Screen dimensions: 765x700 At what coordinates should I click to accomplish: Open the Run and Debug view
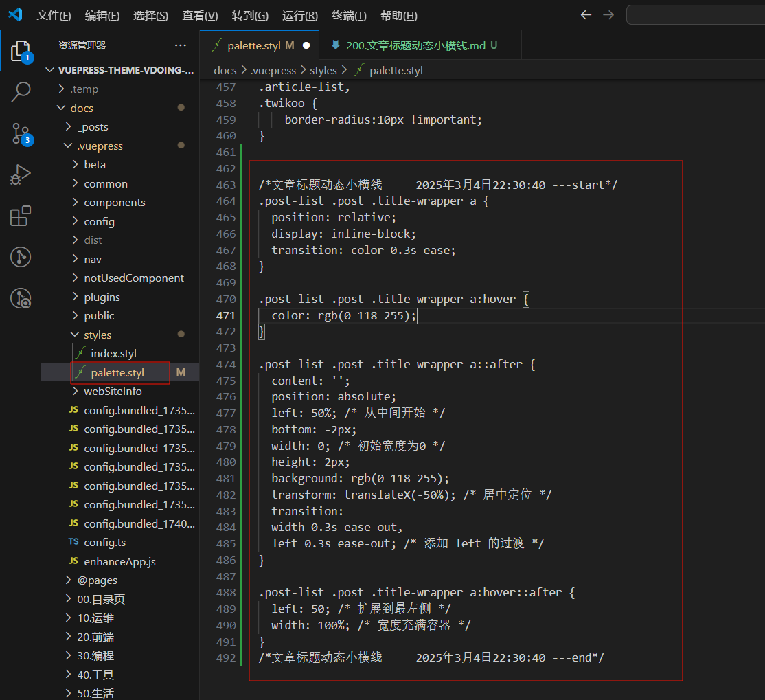pos(21,174)
